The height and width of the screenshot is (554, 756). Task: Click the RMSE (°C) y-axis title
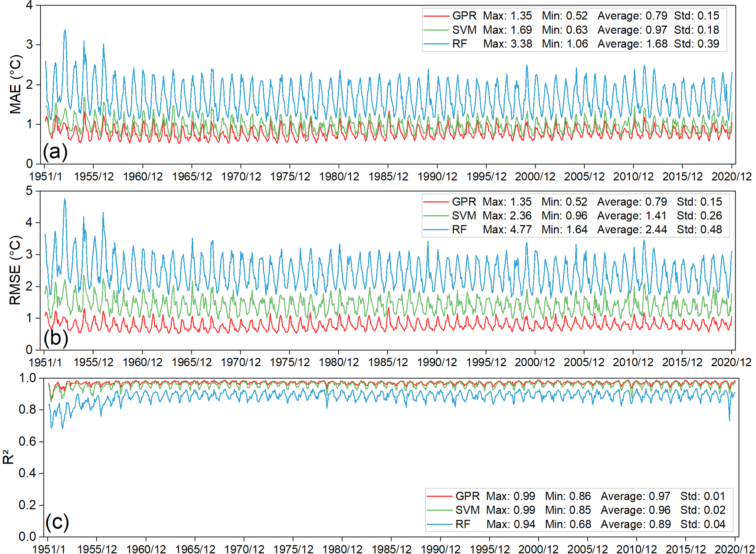pyautogui.click(x=15, y=270)
